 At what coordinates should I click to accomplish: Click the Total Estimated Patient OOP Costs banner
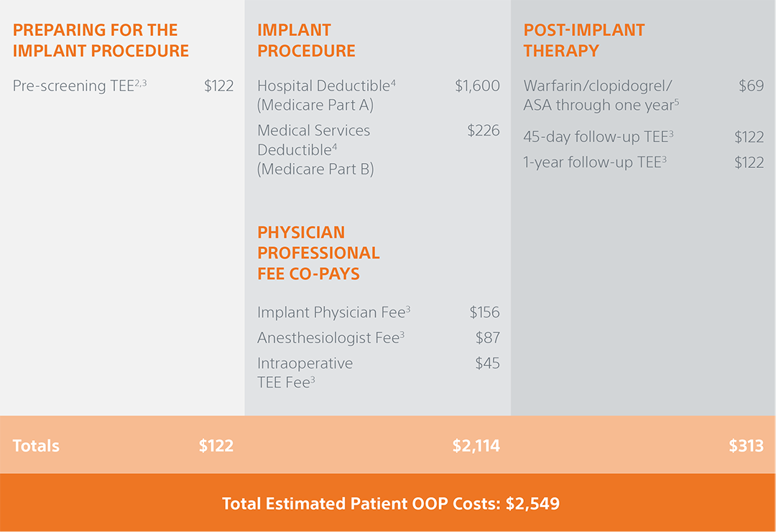tap(388, 503)
